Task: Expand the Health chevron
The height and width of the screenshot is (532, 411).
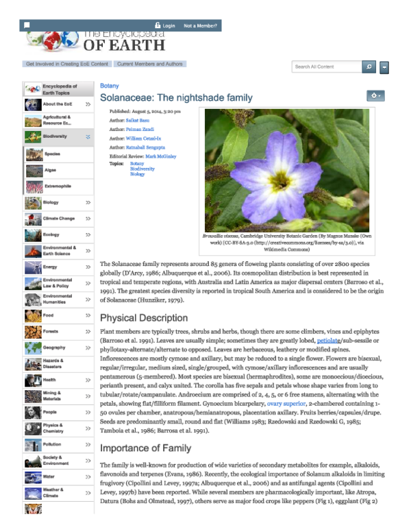Action: (x=88, y=380)
